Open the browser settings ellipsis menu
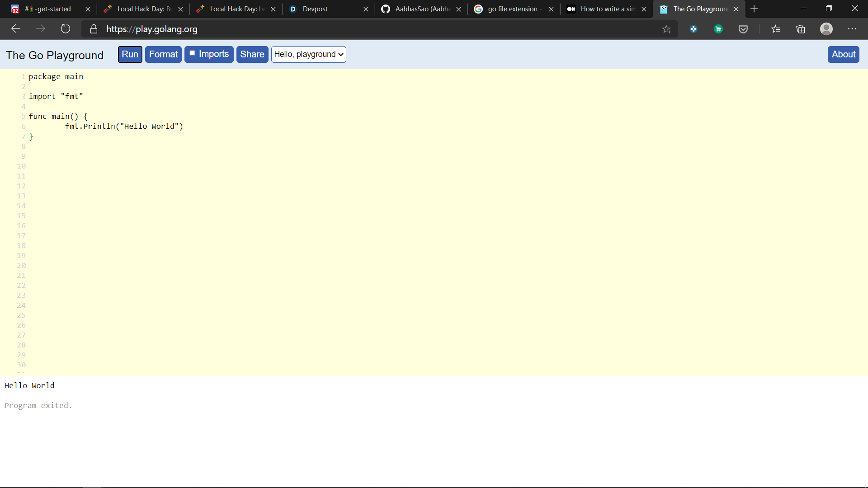This screenshot has height=488, width=868. tap(852, 29)
